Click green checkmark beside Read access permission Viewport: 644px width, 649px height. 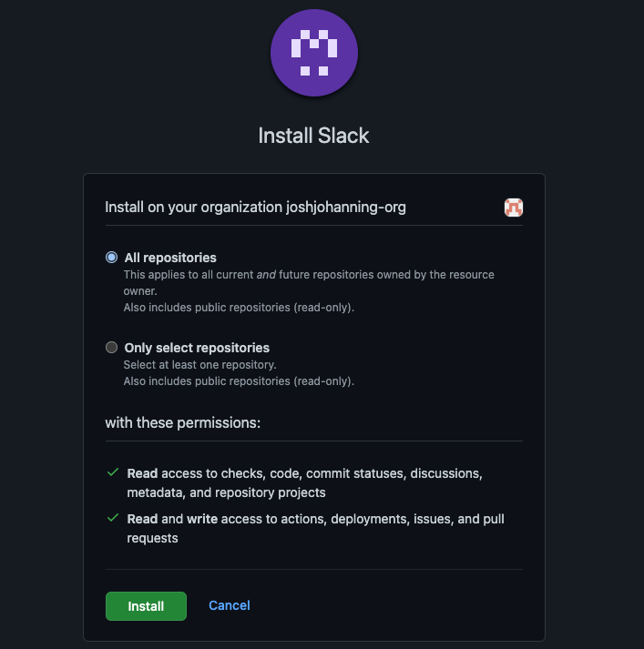[113, 473]
